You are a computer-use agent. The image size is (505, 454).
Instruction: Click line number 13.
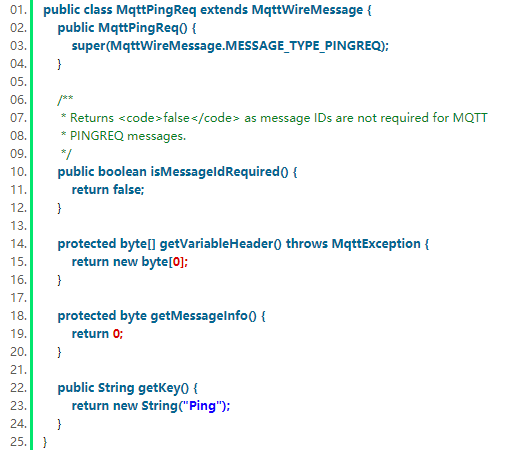[x=18, y=226]
